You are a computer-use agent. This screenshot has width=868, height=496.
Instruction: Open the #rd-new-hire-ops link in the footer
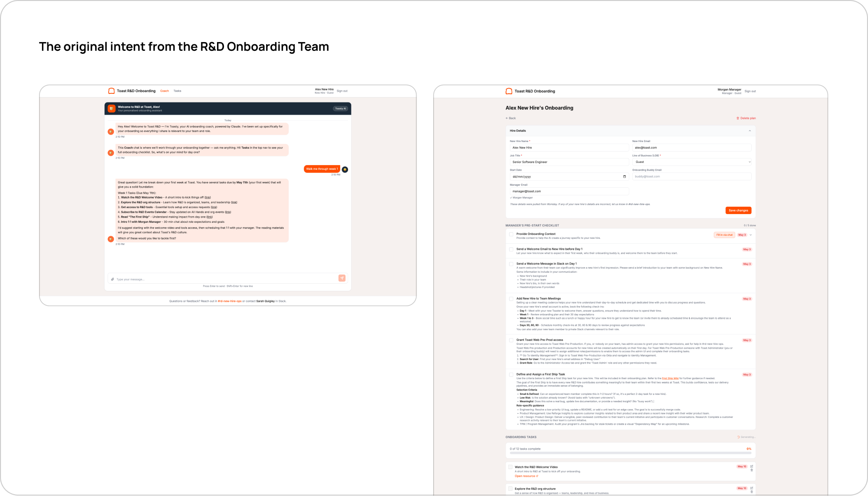coord(230,301)
